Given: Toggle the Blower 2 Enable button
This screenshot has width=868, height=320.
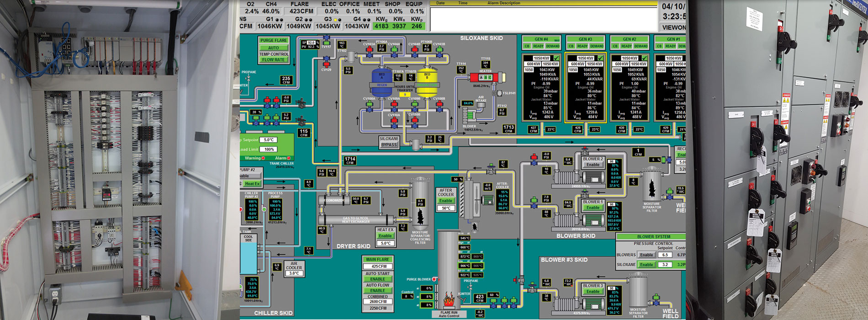Looking at the screenshot, I should 593,165.
